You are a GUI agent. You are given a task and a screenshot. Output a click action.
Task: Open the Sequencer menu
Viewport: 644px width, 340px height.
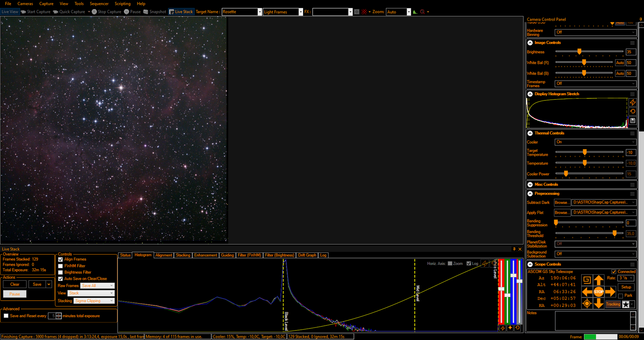coord(99,3)
